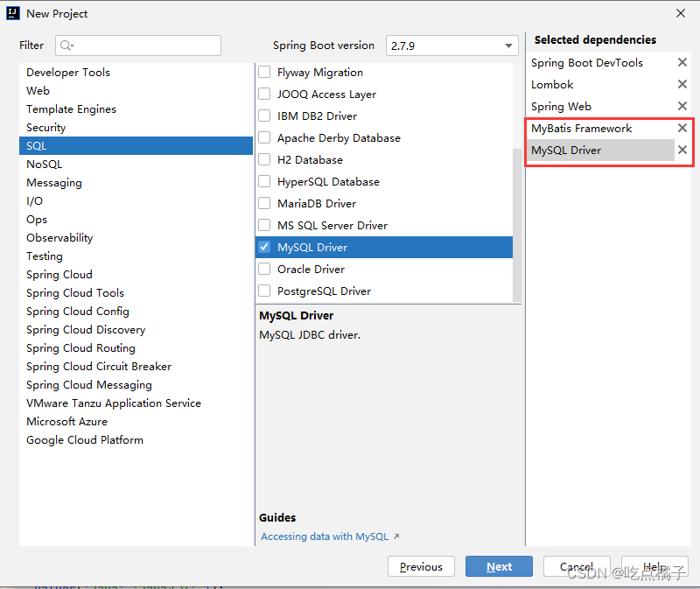Switch to the NoSQL category
This screenshot has width=700, height=589.
[x=136, y=165]
